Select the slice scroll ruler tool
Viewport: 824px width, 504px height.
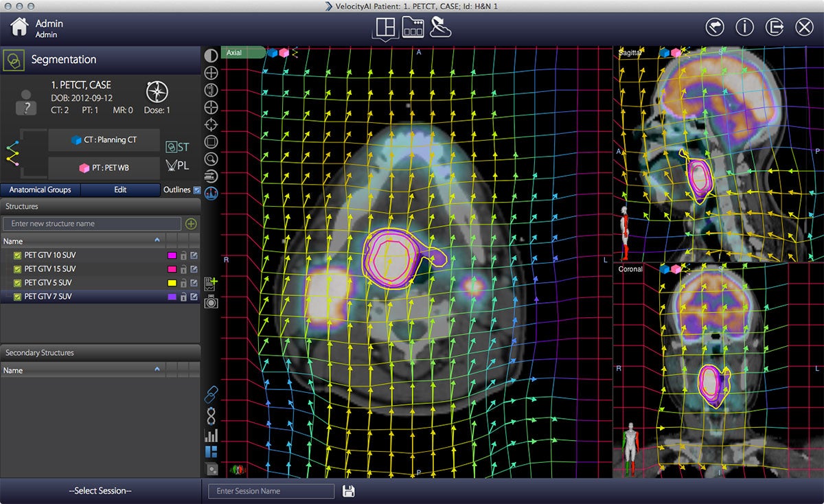[211, 90]
